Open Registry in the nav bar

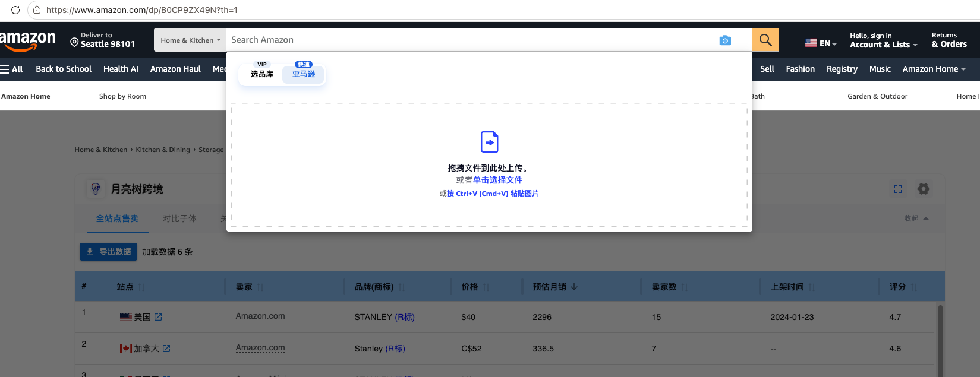point(842,69)
